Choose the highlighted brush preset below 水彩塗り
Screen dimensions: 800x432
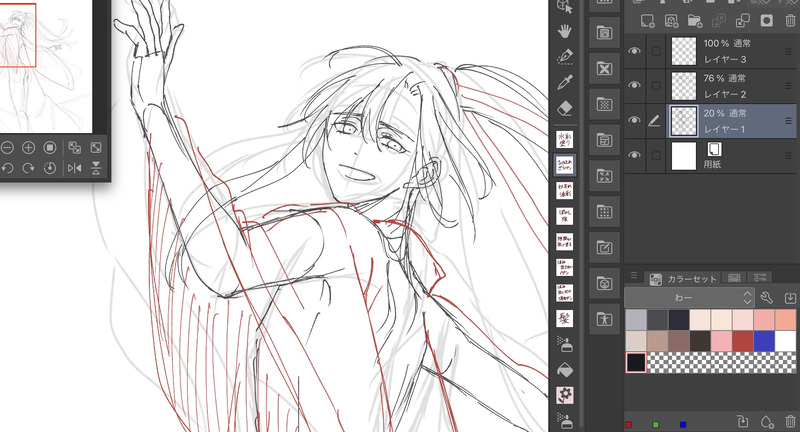click(564, 165)
